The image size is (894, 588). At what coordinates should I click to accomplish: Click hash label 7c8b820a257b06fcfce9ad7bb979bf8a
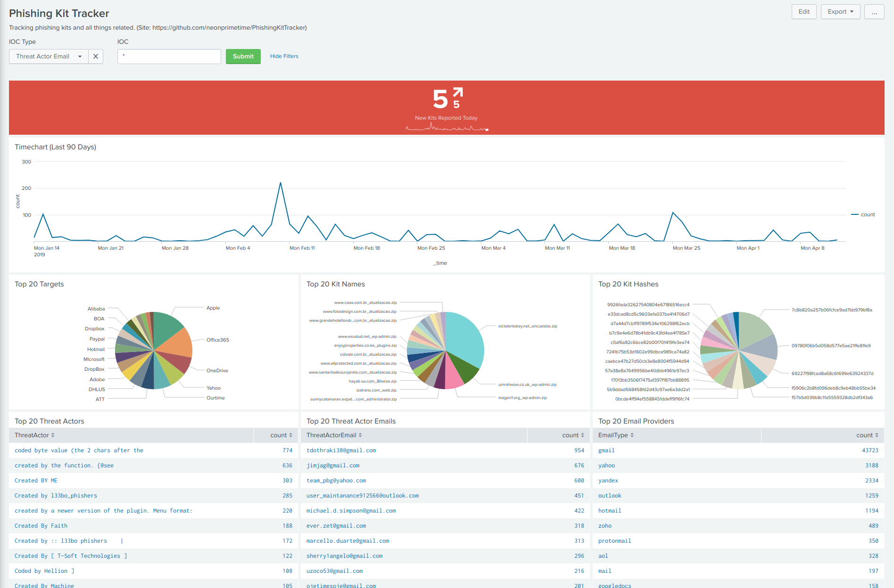pos(832,310)
